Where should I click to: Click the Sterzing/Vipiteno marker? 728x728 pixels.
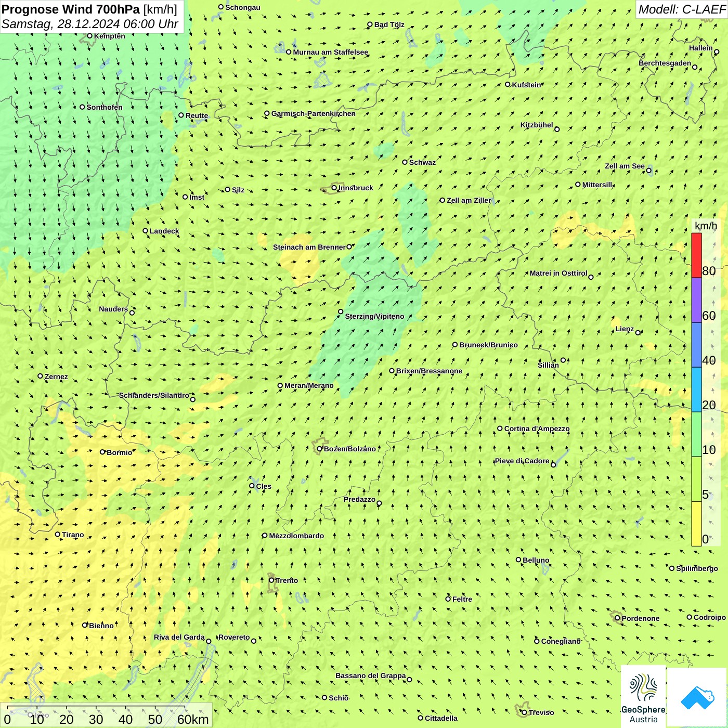pos(341,311)
